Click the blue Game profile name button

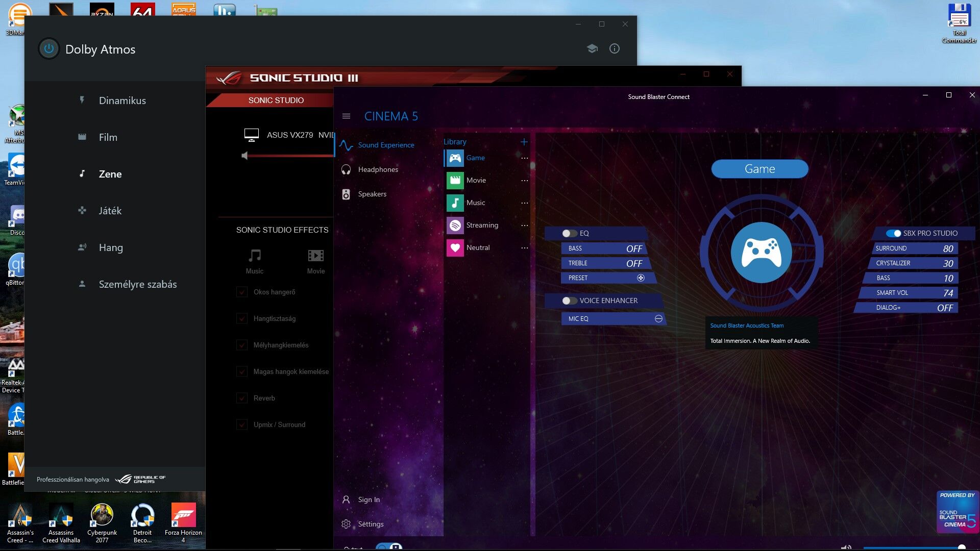tap(759, 169)
